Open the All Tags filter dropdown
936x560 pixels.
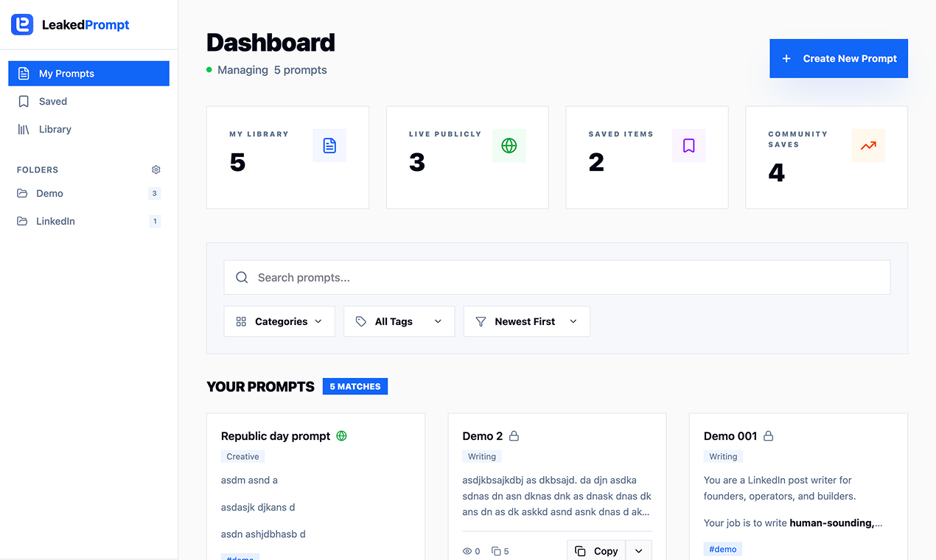point(399,321)
